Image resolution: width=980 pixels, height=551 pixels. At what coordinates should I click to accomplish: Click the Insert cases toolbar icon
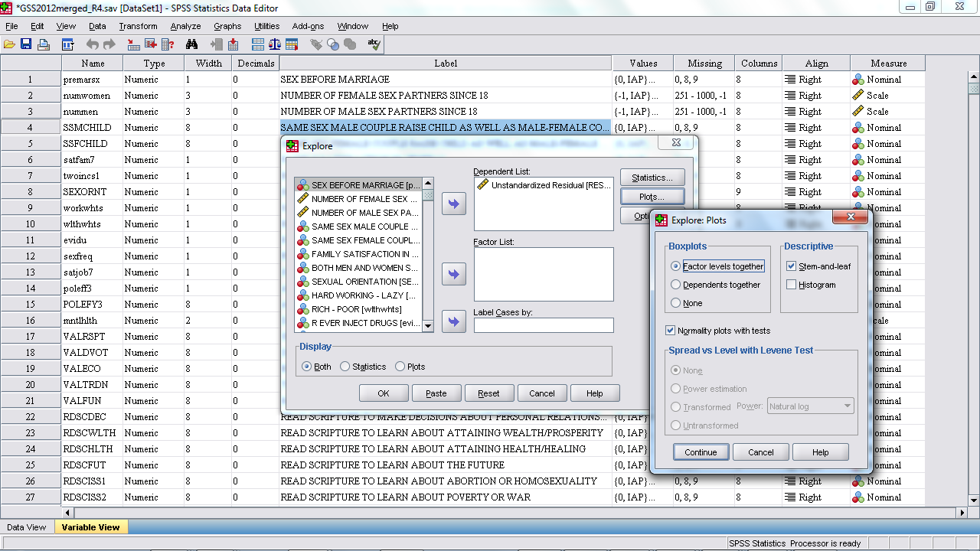[x=217, y=44]
